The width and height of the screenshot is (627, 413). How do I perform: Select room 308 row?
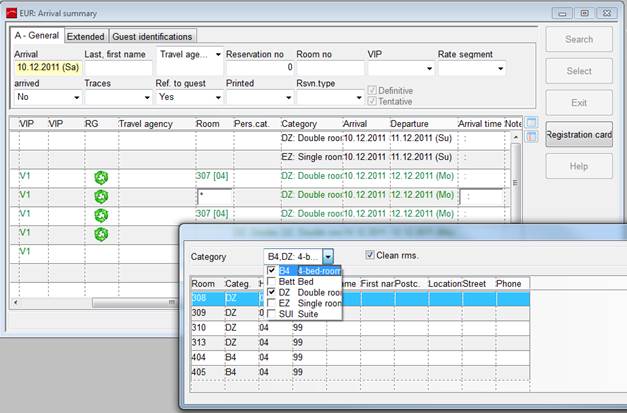tap(360, 299)
